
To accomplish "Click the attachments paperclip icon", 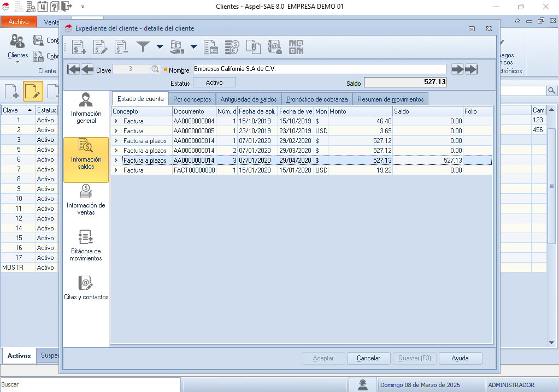I will (x=254, y=47).
